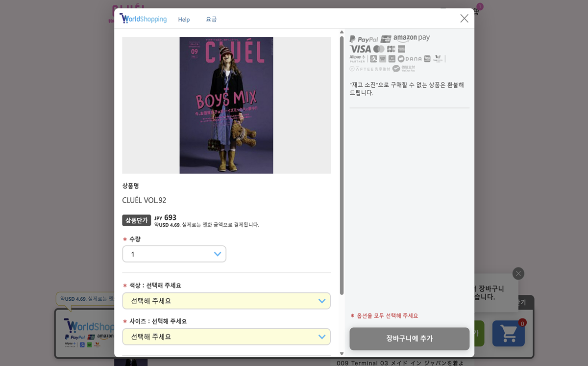This screenshot has height=366, width=588.
Task: Click the modal scrollbar down arrow
Action: coord(342,353)
